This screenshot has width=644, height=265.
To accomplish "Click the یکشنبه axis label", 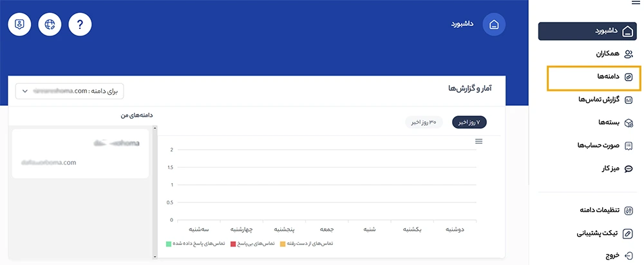I will pyautogui.click(x=412, y=229).
